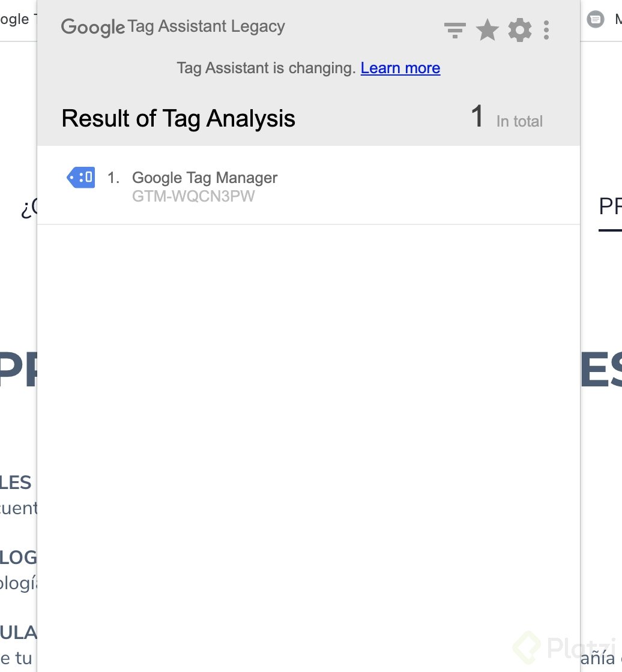This screenshot has height=672, width=622.
Task: Open the three-dot more options menu
Action: click(546, 30)
